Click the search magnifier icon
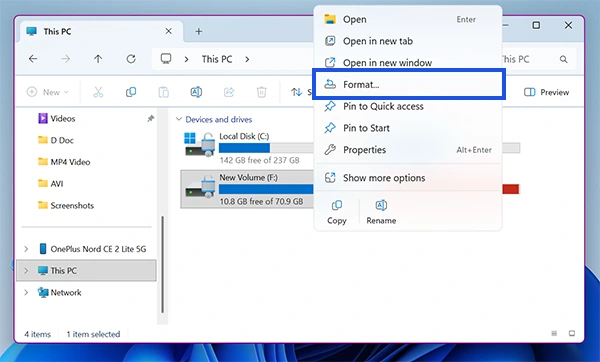Image resolution: width=600 pixels, height=362 pixels. coord(563,59)
